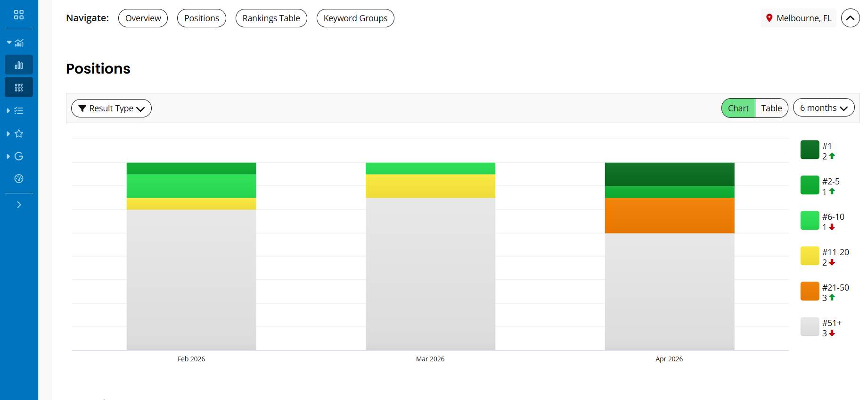Navigate to Overview section
This screenshot has height=400, width=868.
tap(143, 18)
